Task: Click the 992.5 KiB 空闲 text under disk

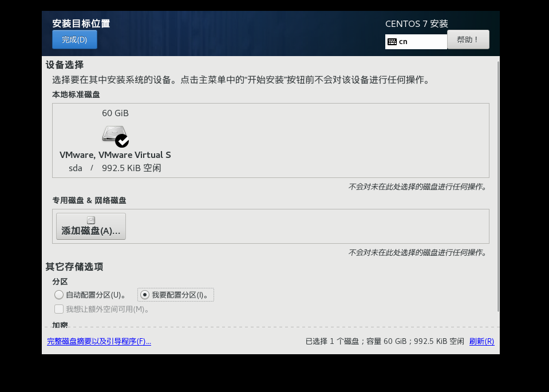Action: [131, 168]
